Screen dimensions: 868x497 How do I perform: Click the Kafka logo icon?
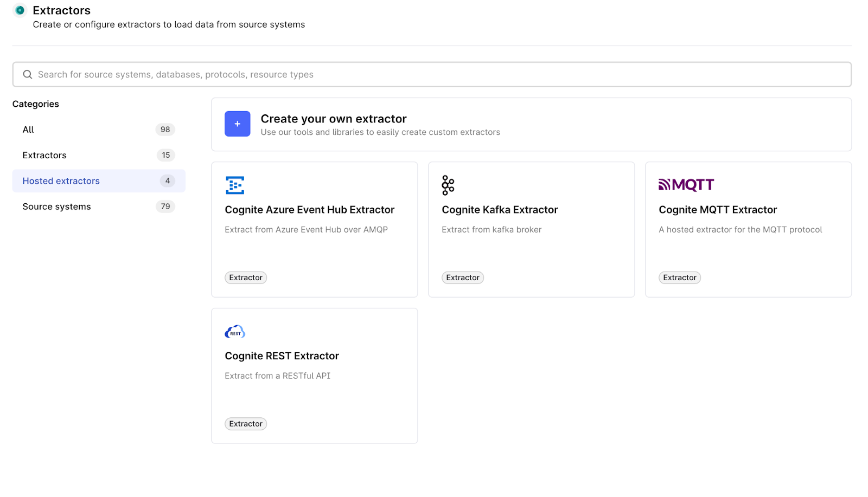point(448,185)
